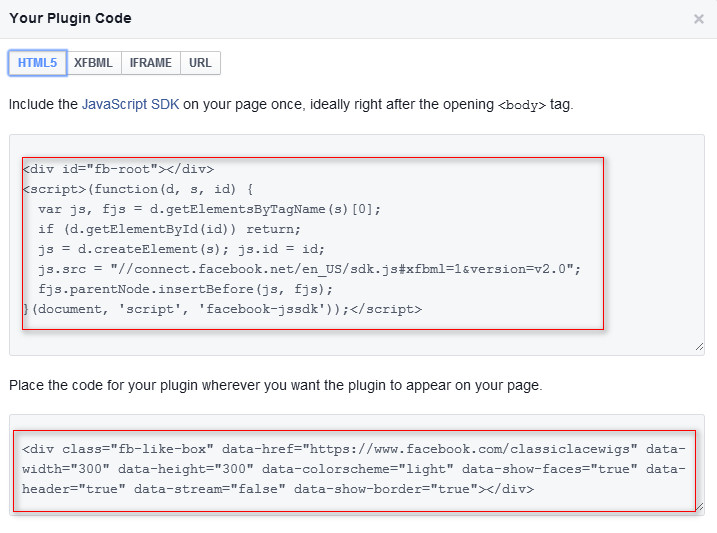Click the div id="fb-root" code line
Image resolution: width=717 pixels, height=533 pixels.
pos(118,169)
